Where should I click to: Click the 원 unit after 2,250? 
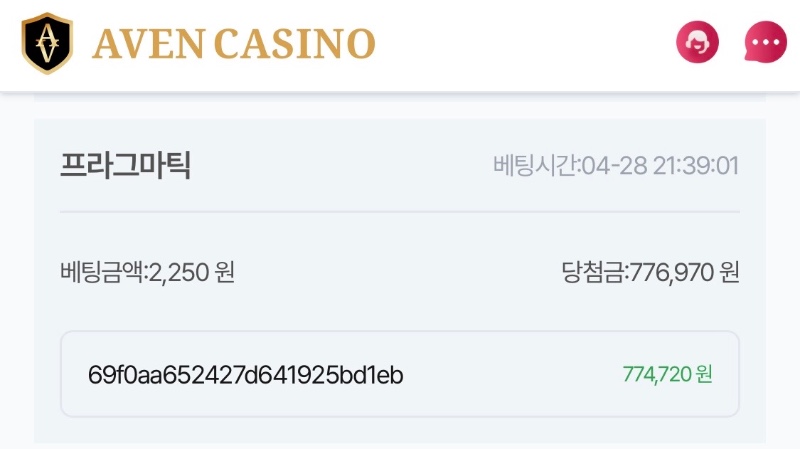click(x=224, y=271)
